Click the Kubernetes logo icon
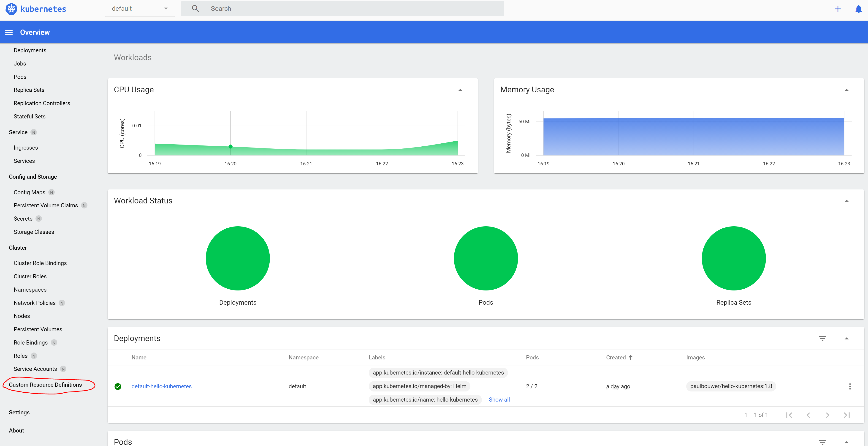Image resolution: width=868 pixels, height=446 pixels. coord(11,9)
